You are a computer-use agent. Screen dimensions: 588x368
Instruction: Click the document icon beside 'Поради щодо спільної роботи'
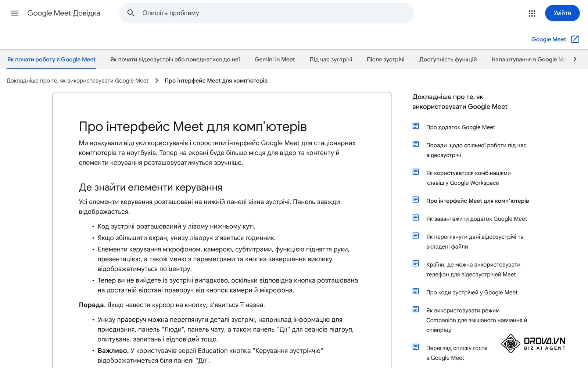(x=416, y=144)
